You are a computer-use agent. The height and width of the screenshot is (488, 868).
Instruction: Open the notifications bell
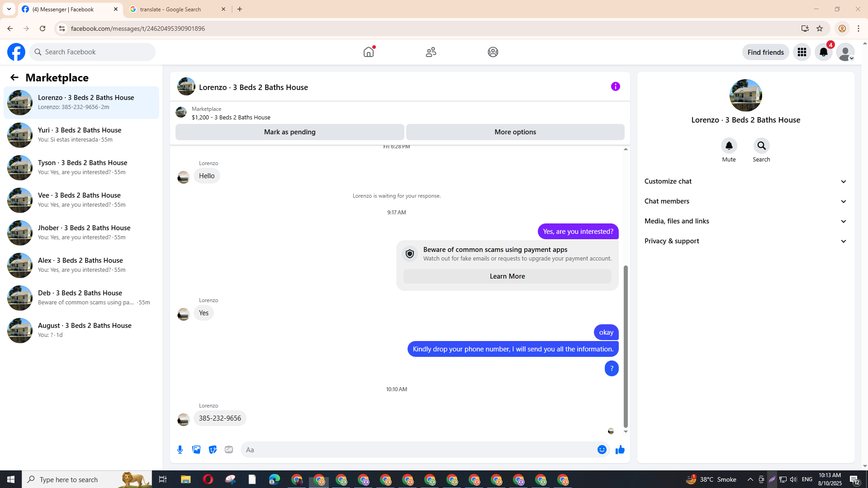(824, 52)
